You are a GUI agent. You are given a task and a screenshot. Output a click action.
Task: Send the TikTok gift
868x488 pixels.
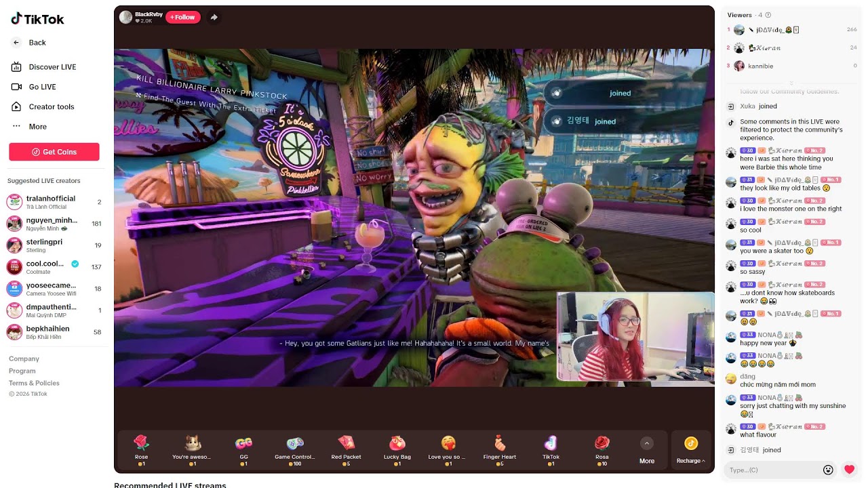point(551,451)
